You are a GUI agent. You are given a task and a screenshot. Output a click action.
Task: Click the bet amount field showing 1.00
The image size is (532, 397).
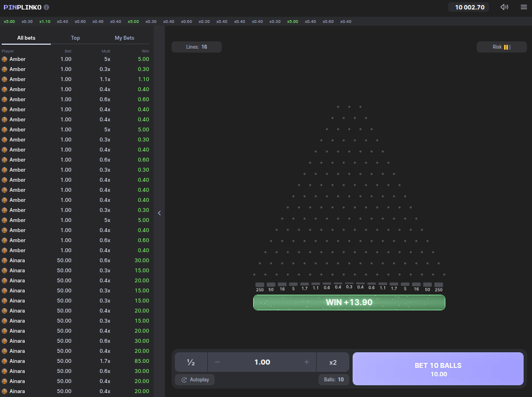tap(262, 362)
